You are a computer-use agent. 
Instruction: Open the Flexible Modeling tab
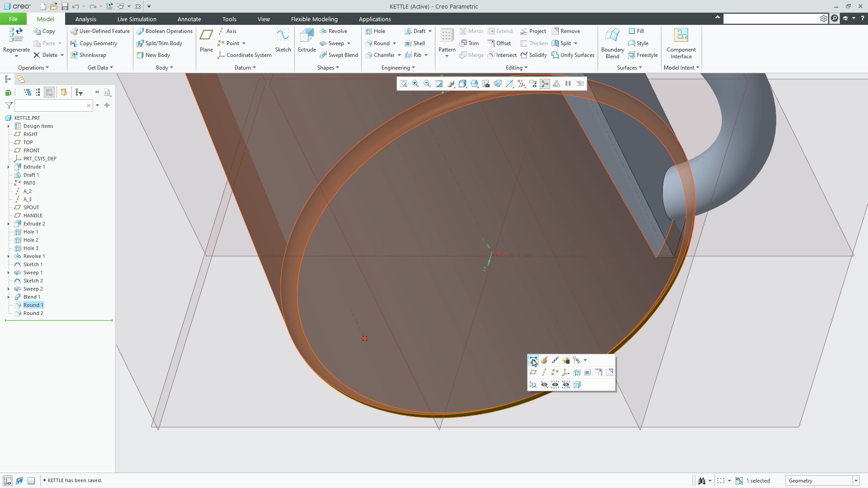(x=314, y=19)
